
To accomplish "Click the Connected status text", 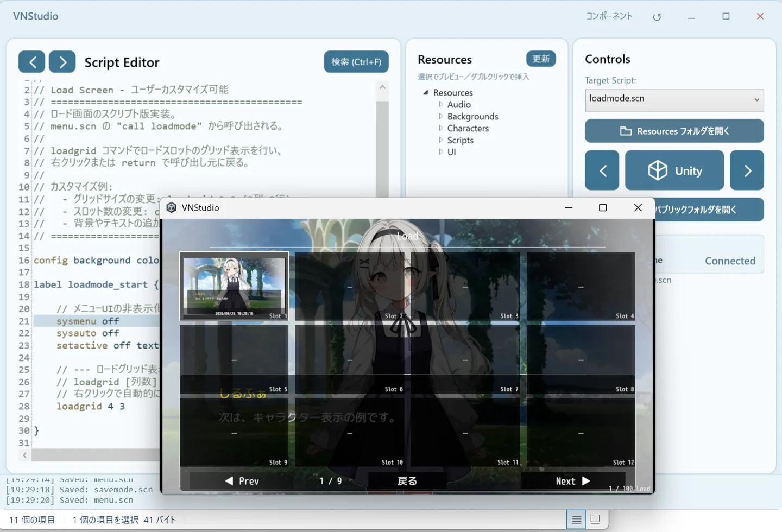I will [730, 261].
